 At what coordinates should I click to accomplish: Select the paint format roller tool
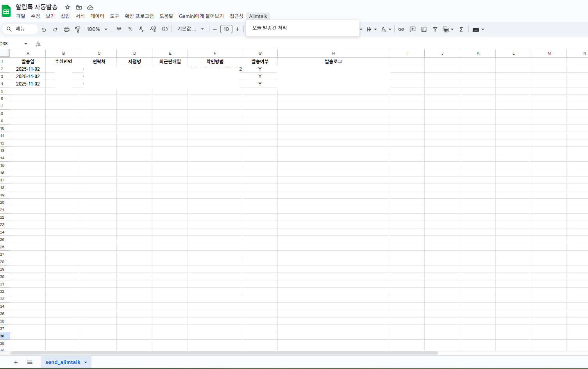(78, 29)
